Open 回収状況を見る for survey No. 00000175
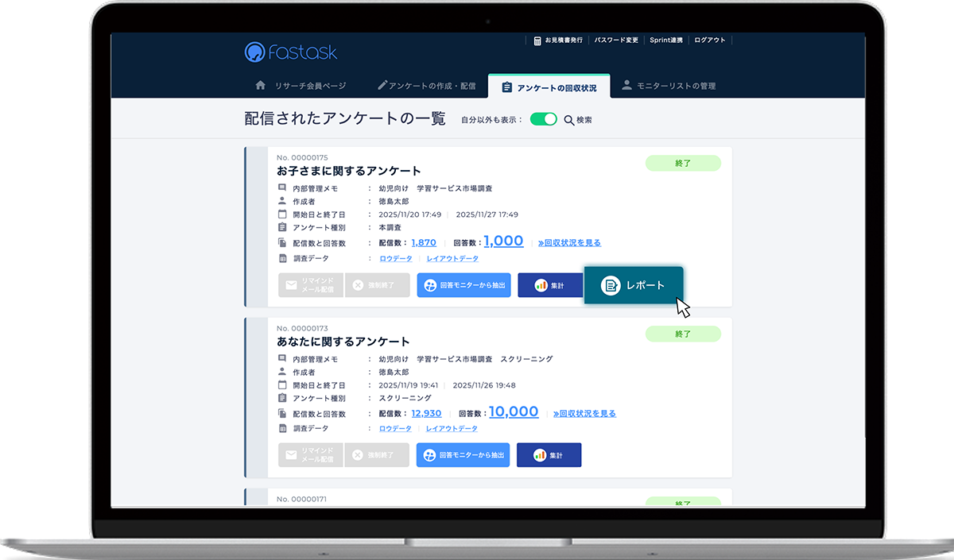Image resolution: width=954 pixels, height=560 pixels. point(571,242)
